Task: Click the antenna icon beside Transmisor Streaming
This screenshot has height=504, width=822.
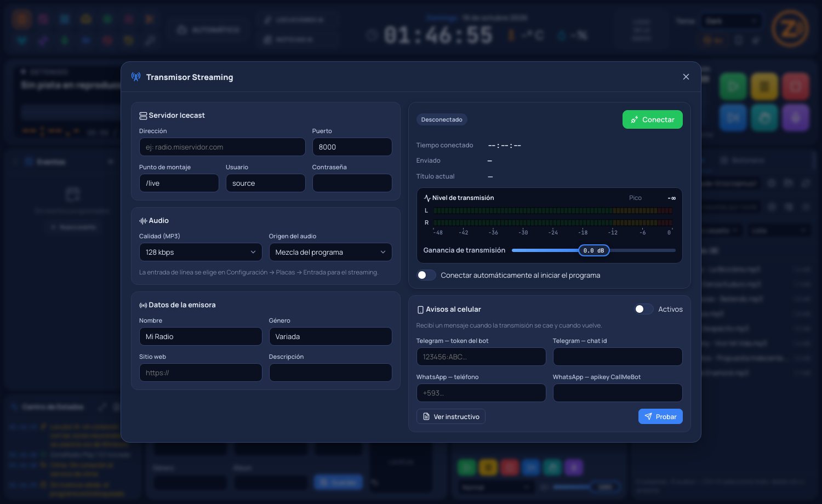Action: (x=136, y=77)
